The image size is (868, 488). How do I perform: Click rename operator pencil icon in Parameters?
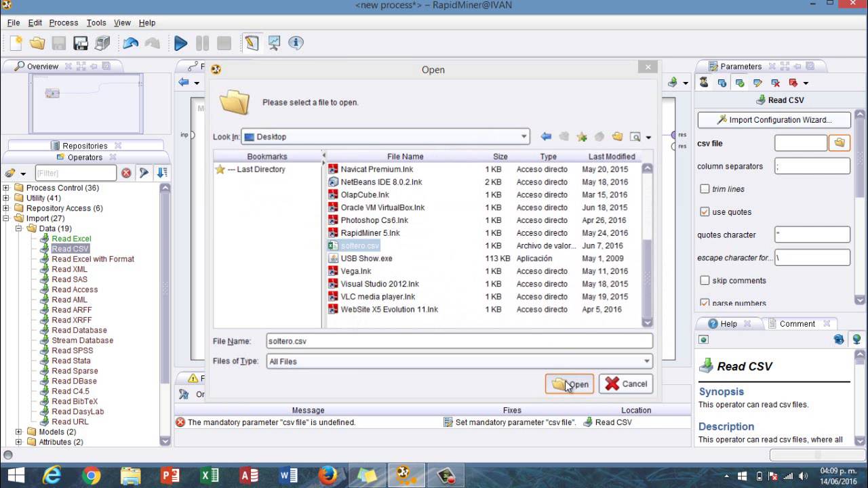click(x=757, y=83)
